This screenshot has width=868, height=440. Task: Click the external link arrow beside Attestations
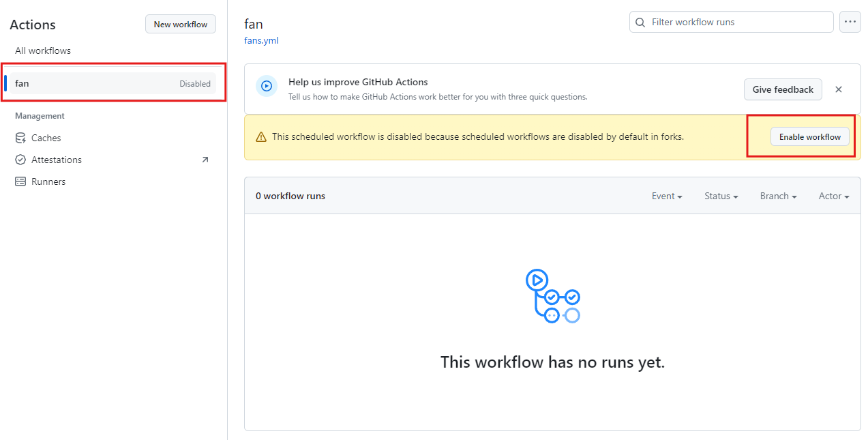pos(205,160)
